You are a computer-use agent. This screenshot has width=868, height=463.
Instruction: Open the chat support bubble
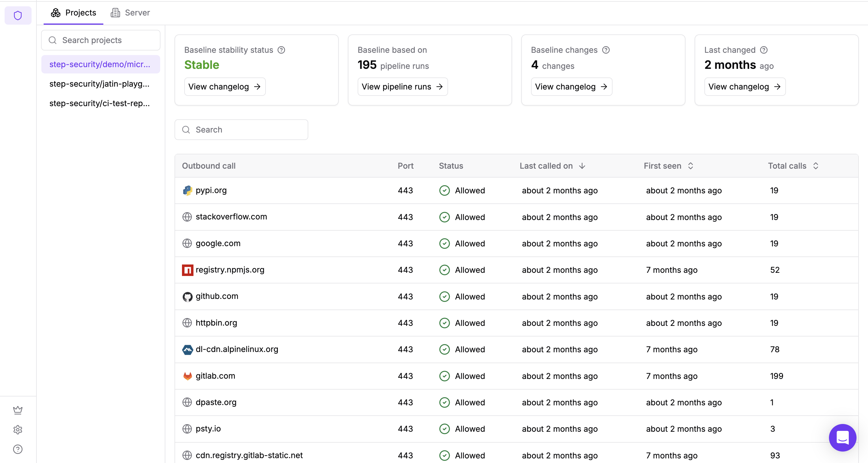(x=842, y=437)
